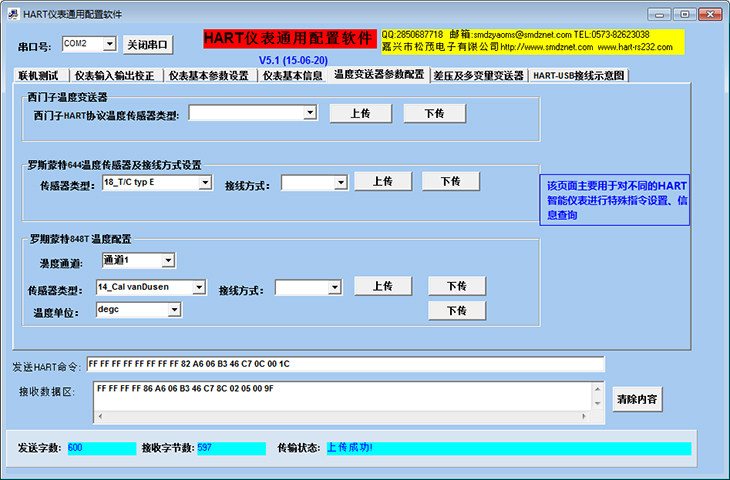Select the 仪表基本参数设置 tab
The image size is (730, 480).
point(210,75)
